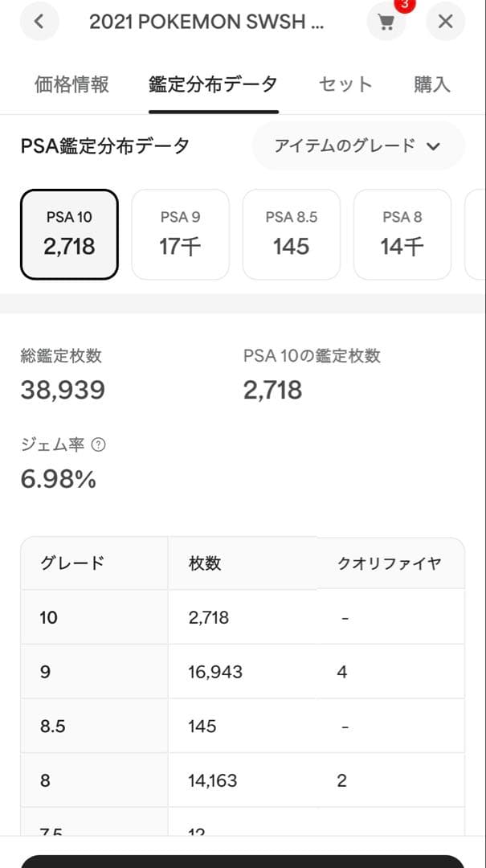
Task: Expand grade filter options
Action: [x=357, y=146]
